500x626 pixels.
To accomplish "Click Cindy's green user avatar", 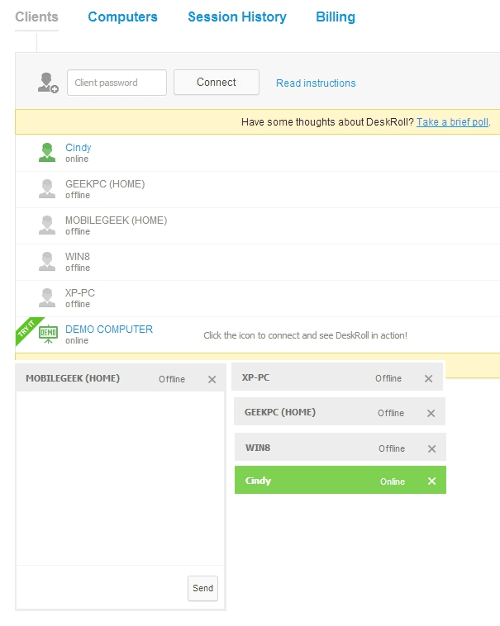I will click(47, 153).
